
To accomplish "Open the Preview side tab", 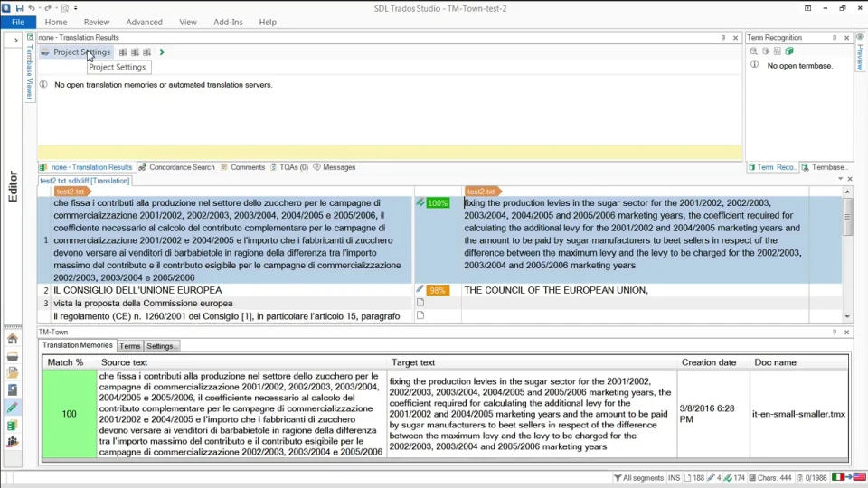I will (860, 52).
